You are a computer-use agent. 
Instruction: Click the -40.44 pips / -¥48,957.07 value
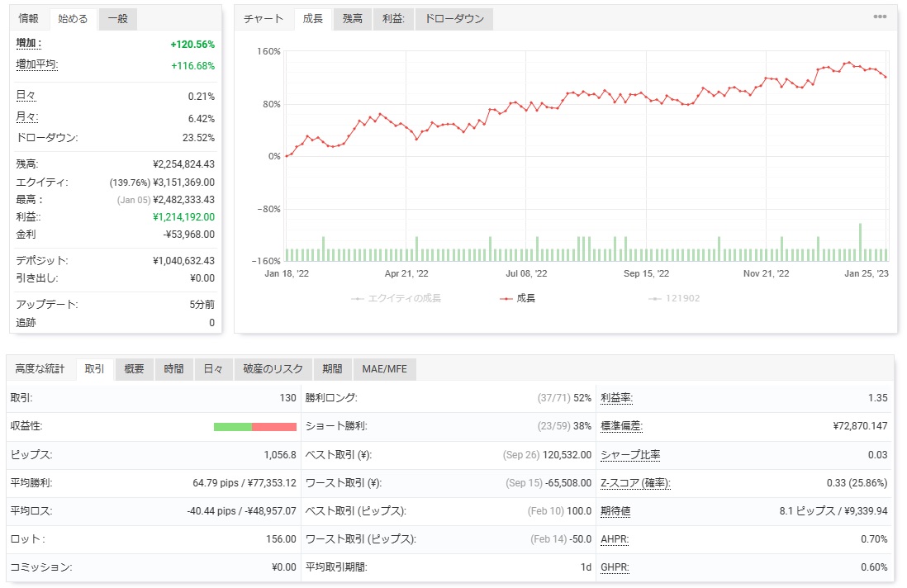pyautogui.click(x=242, y=511)
